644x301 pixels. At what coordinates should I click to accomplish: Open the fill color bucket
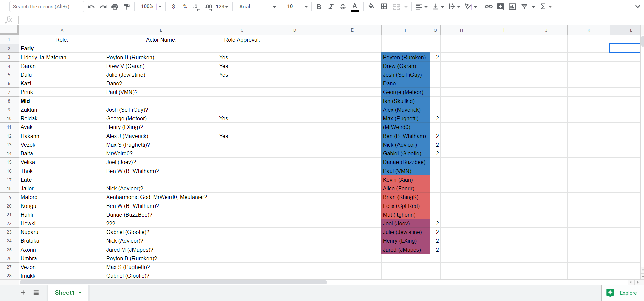click(x=371, y=7)
